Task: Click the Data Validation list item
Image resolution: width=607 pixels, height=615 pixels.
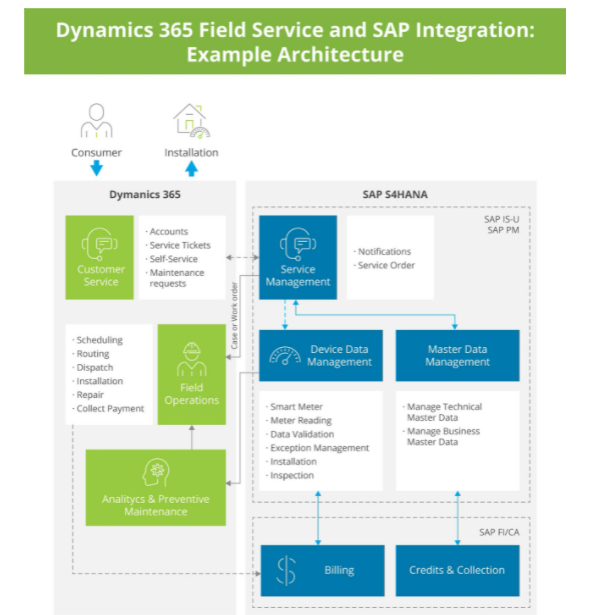Action: [x=300, y=434]
